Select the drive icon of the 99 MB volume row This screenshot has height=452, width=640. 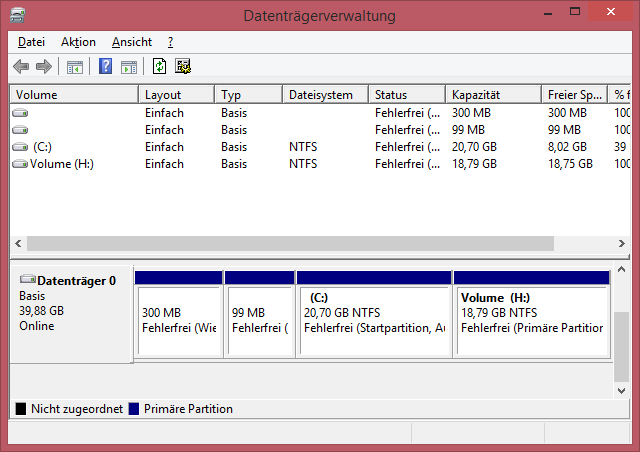pyautogui.click(x=20, y=130)
